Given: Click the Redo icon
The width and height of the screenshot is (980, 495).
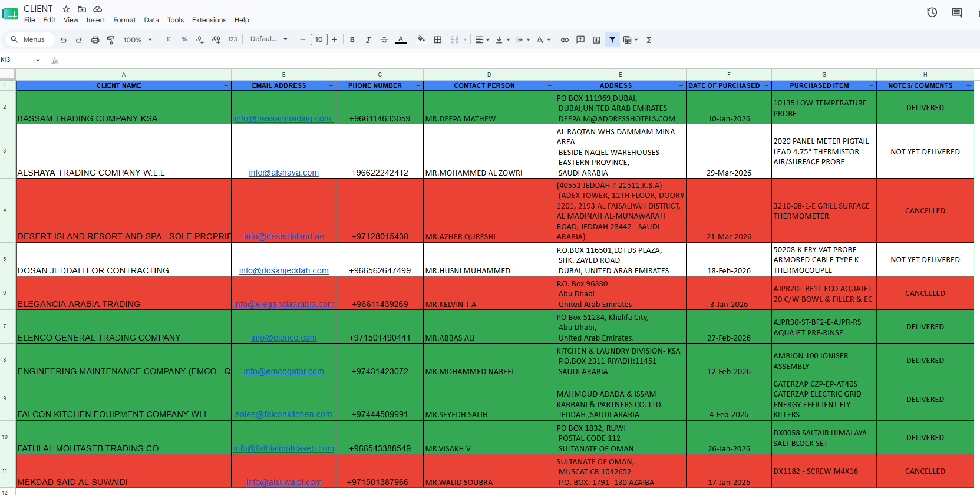Looking at the screenshot, I should pos(79,40).
